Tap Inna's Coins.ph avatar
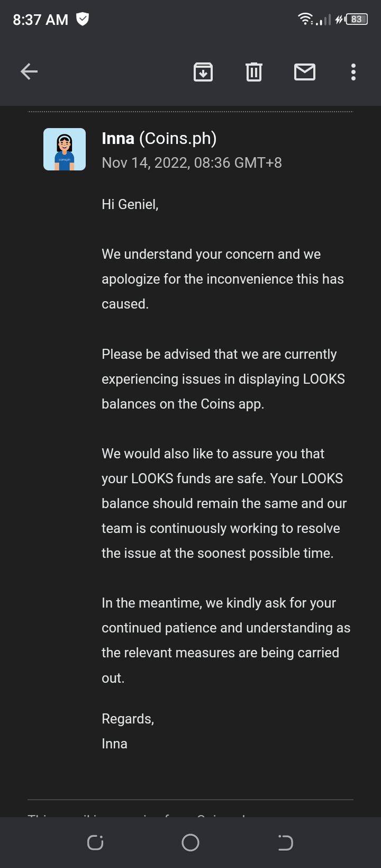Viewport: 381px width, 868px height. (x=65, y=149)
